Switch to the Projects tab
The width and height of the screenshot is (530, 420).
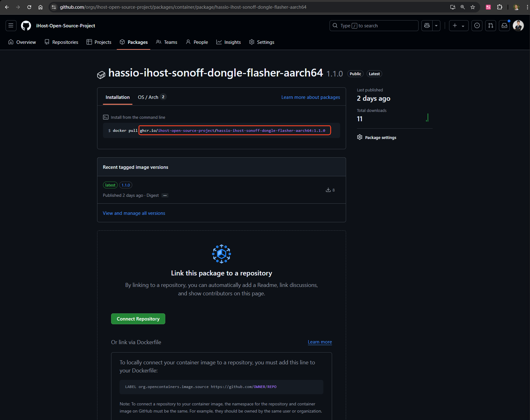(x=99, y=42)
